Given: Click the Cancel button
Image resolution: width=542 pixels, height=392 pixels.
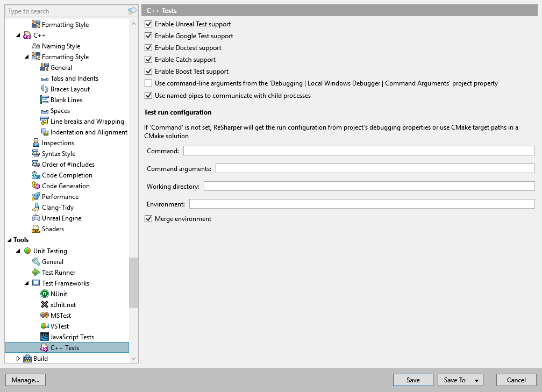Looking at the screenshot, I should tap(516, 380).
